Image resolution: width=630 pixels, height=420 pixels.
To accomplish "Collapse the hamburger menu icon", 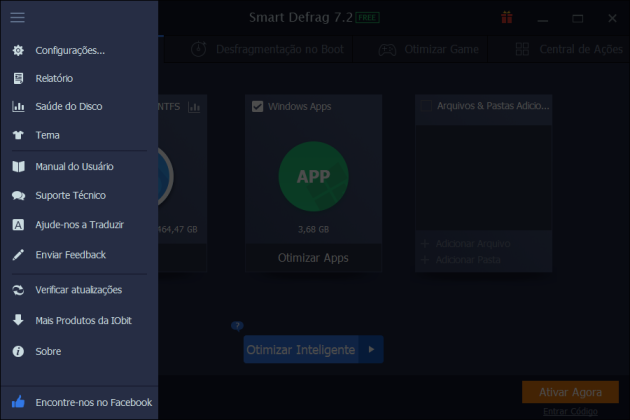I will 17,17.
